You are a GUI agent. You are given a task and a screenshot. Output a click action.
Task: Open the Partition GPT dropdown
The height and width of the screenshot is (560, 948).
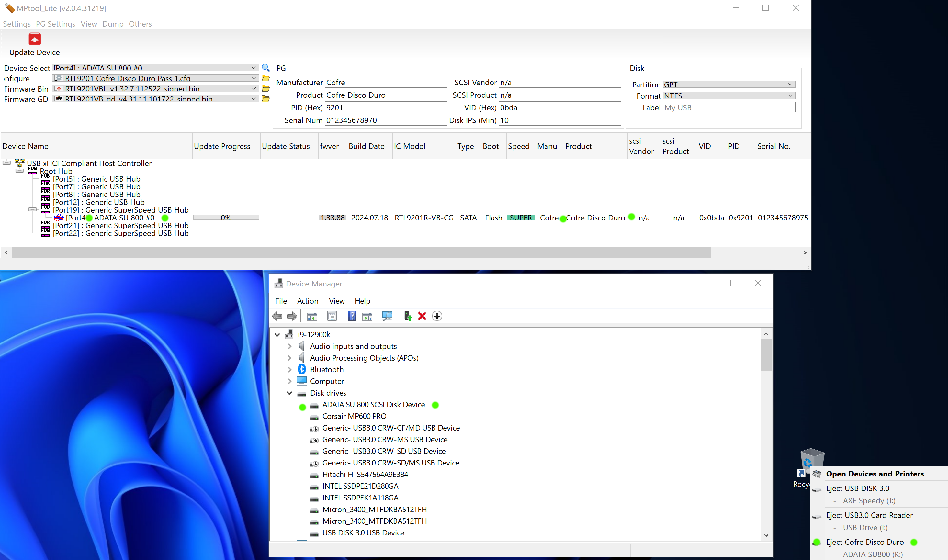(790, 84)
